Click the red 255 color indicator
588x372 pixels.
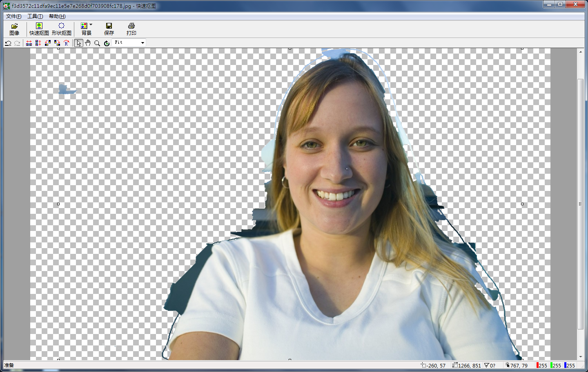click(542, 365)
